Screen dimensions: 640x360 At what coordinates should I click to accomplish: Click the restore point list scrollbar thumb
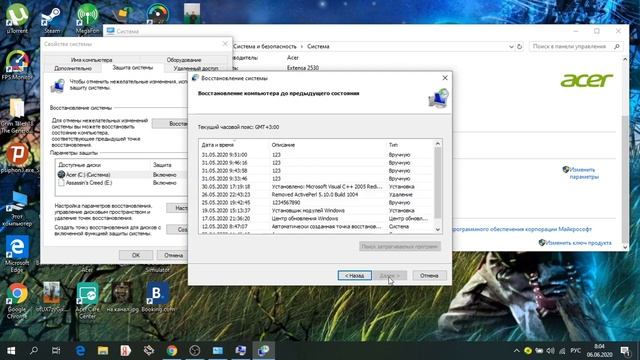point(438,182)
